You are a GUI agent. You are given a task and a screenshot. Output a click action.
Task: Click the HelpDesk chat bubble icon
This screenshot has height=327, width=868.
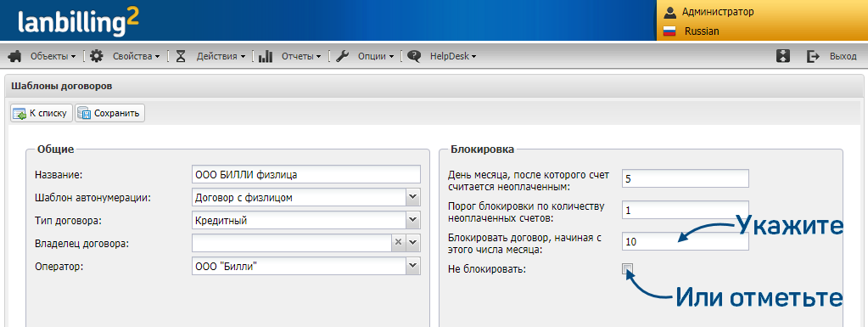tap(414, 56)
